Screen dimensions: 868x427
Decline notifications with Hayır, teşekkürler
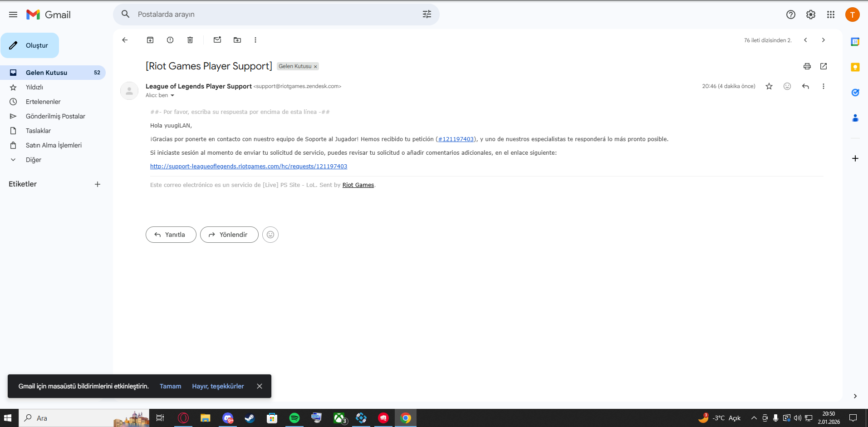(218, 386)
